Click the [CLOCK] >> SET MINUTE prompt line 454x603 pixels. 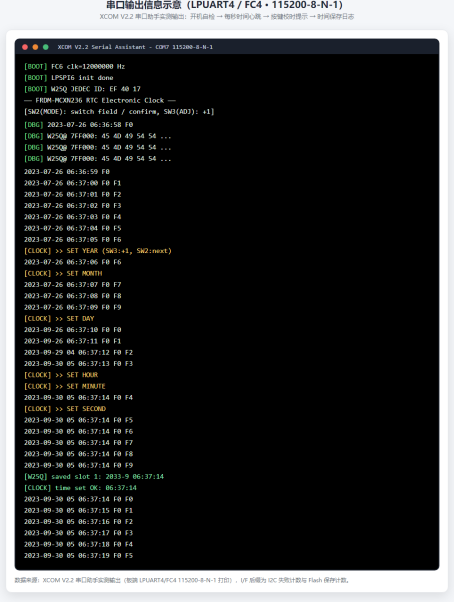(x=65, y=386)
